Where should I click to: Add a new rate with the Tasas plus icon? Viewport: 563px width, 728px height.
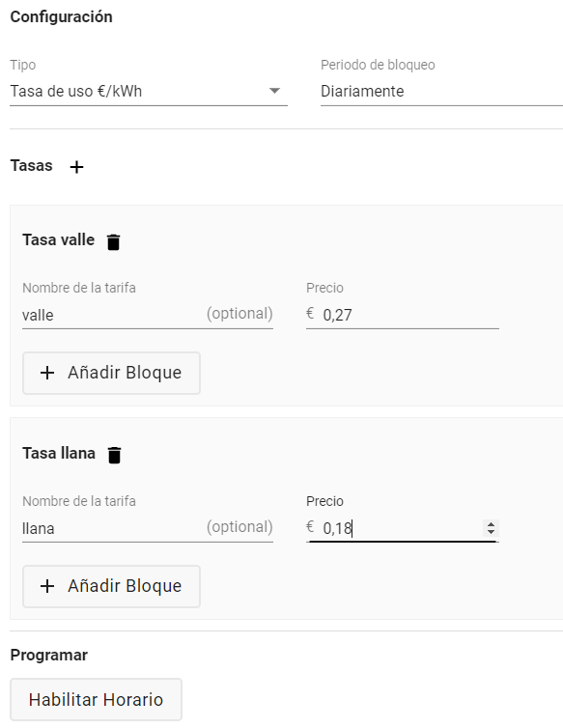[76, 167]
